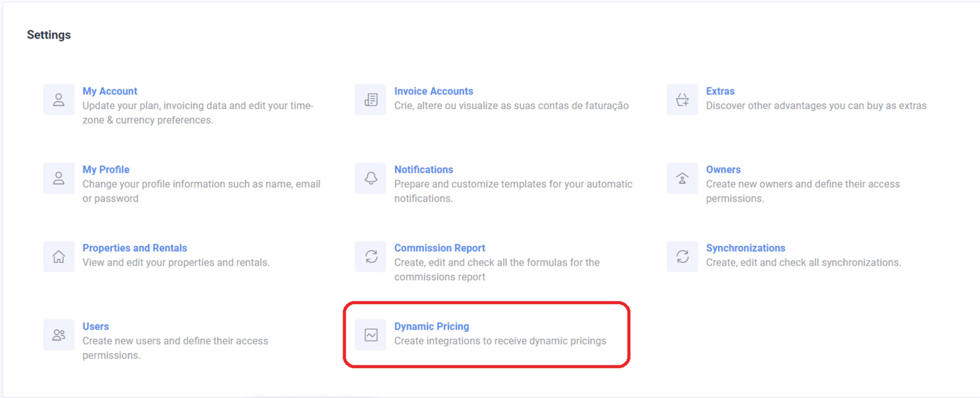Viewport: 980px width, 398px height.
Task: Click the Settings page heading
Action: 49,35
